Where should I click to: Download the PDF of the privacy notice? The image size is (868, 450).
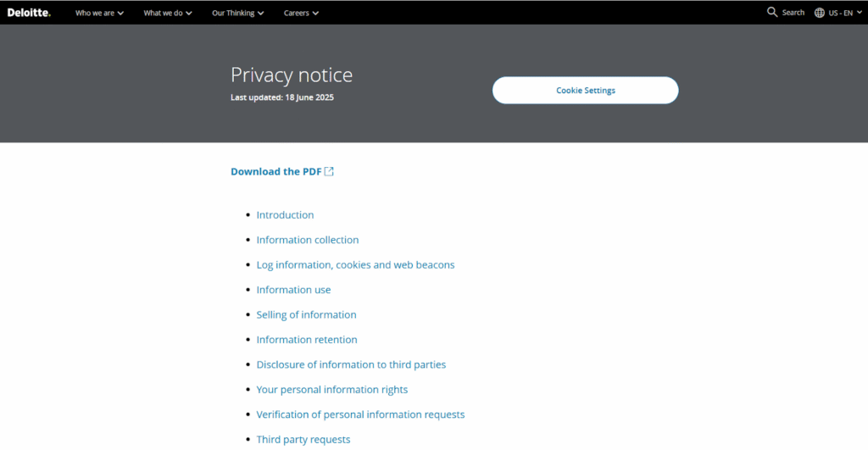point(276,171)
